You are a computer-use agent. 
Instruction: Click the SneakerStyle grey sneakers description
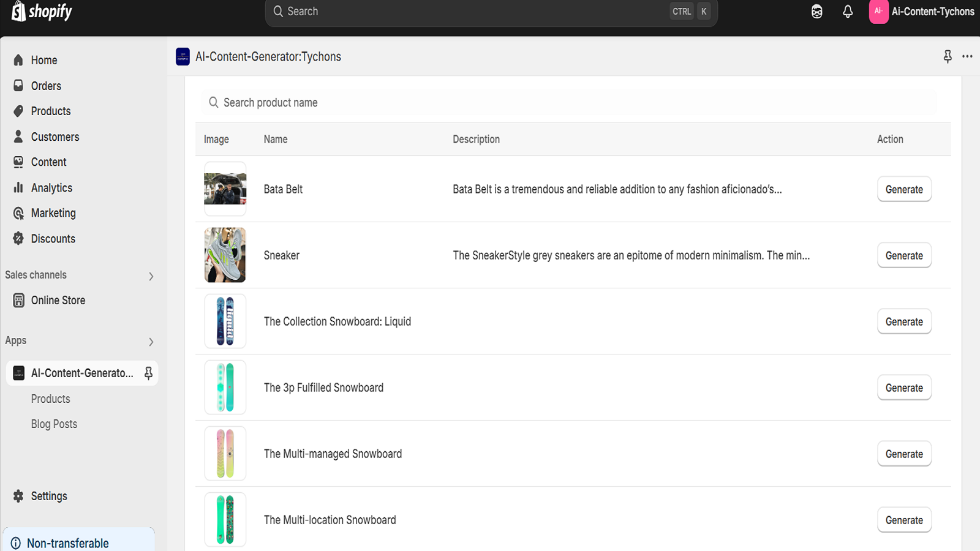coord(631,255)
